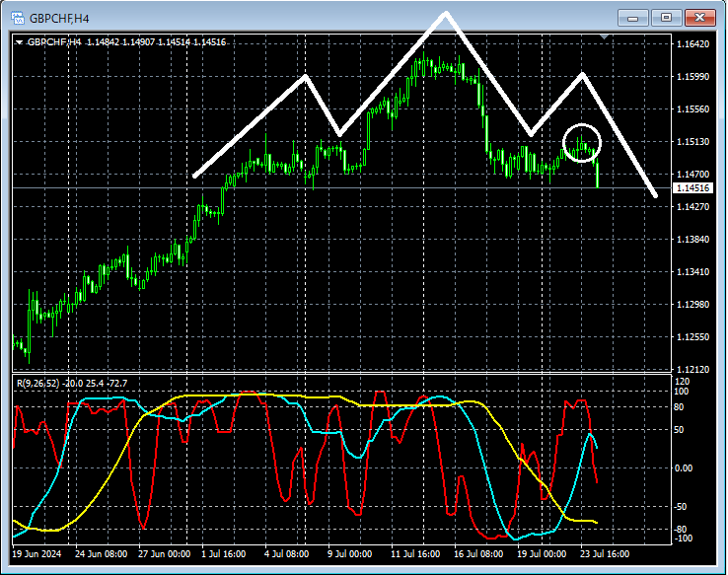
Task: Click the 1.16420 price scale label
Action: pos(692,44)
